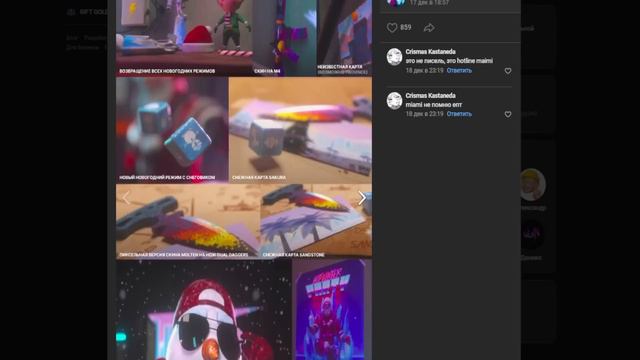The image size is (640, 360).
Task: Open the 'Снежная карта Sandstone' image
Action: (x=316, y=221)
